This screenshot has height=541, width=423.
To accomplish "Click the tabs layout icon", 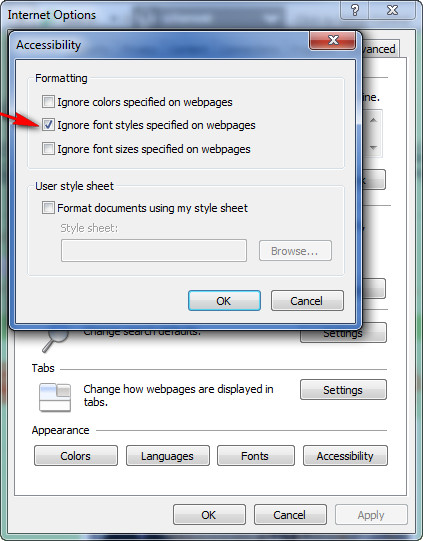I will click(55, 397).
